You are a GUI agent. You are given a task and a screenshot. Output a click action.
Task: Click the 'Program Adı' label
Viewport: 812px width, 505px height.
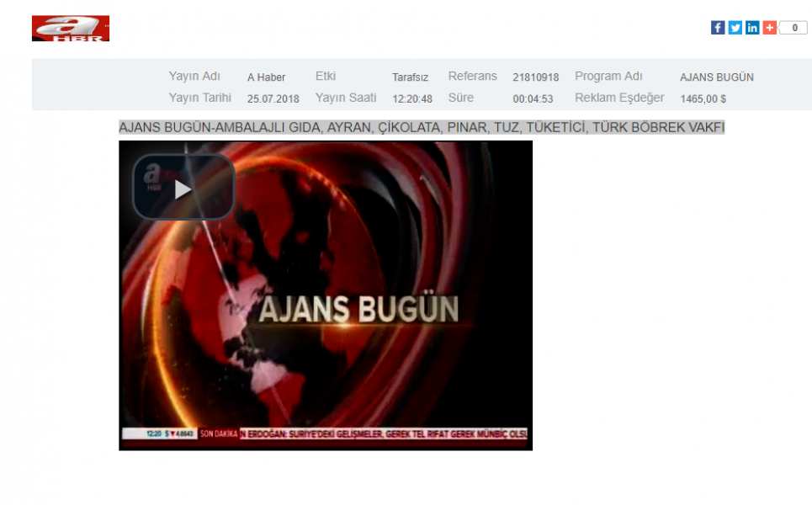pyautogui.click(x=608, y=76)
